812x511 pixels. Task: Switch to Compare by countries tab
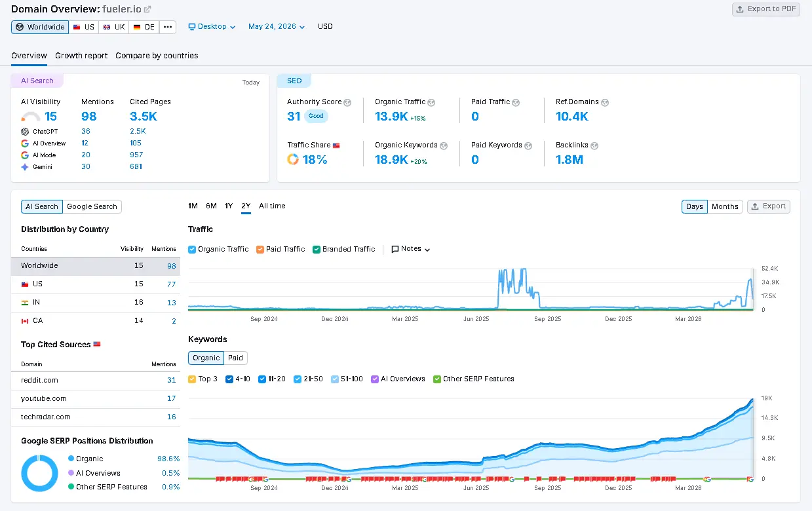point(157,56)
